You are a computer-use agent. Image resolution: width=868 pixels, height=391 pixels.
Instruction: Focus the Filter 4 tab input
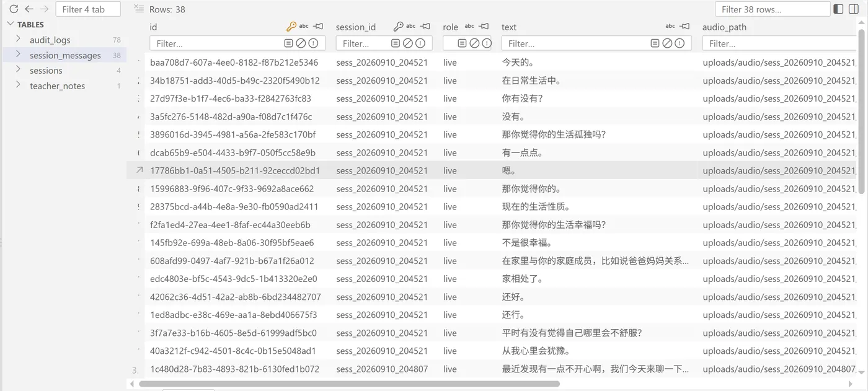[88, 9]
